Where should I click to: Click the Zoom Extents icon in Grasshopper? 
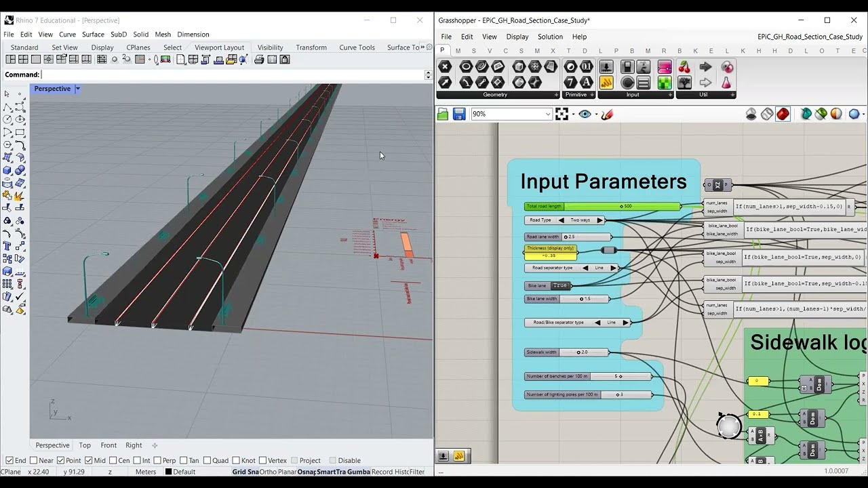(x=561, y=115)
